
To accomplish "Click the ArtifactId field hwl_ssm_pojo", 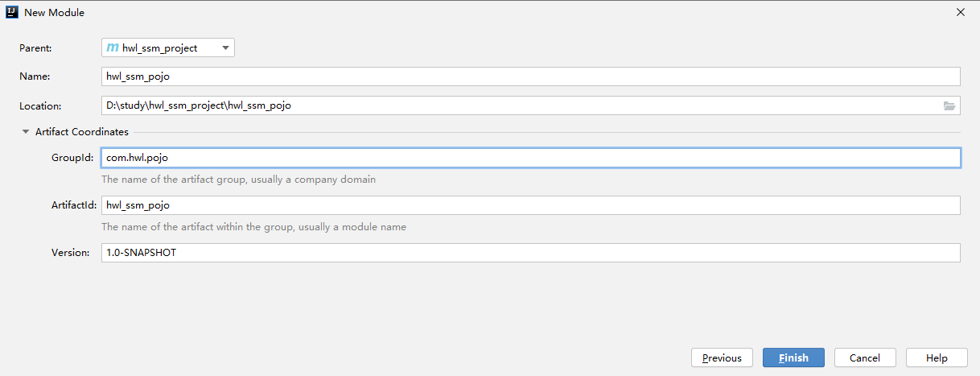I will [531, 205].
